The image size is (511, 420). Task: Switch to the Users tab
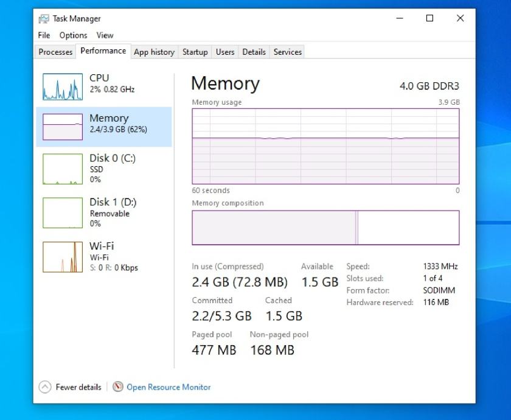tap(224, 52)
